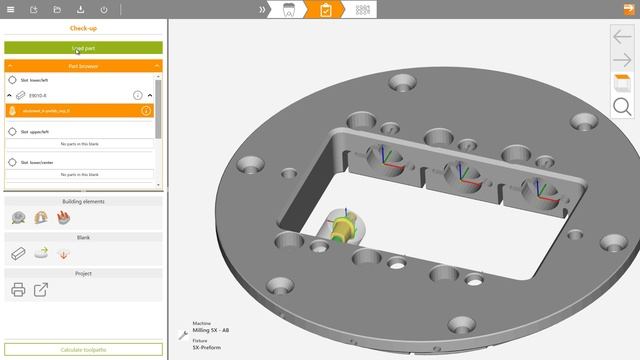640x360 pixels.
Task: Select the Slot lower/left radio button
Action: [x=12, y=80]
